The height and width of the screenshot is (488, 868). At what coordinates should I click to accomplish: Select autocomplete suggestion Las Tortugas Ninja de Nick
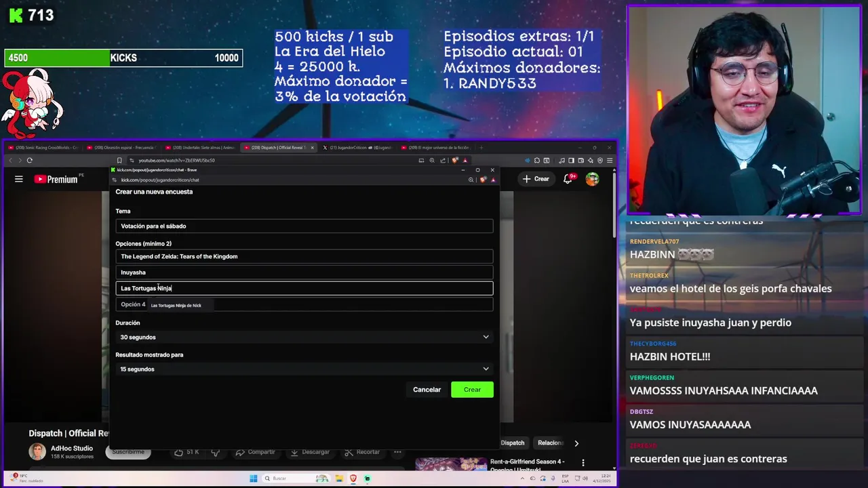coord(176,306)
